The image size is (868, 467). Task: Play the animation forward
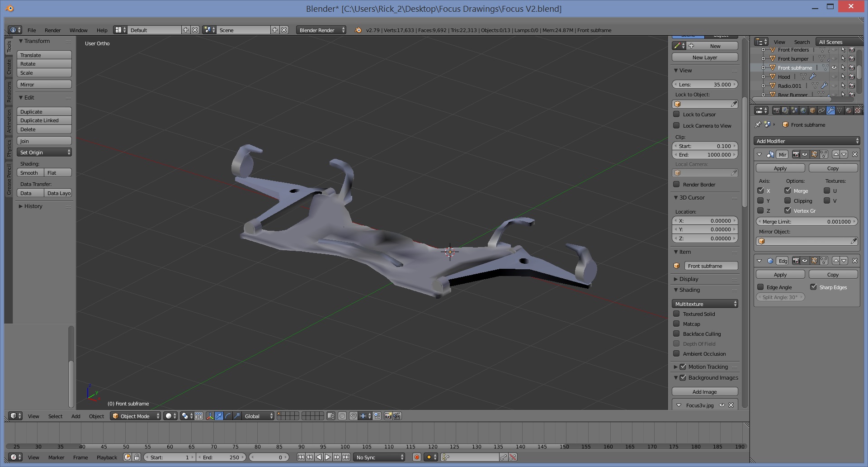click(x=328, y=457)
